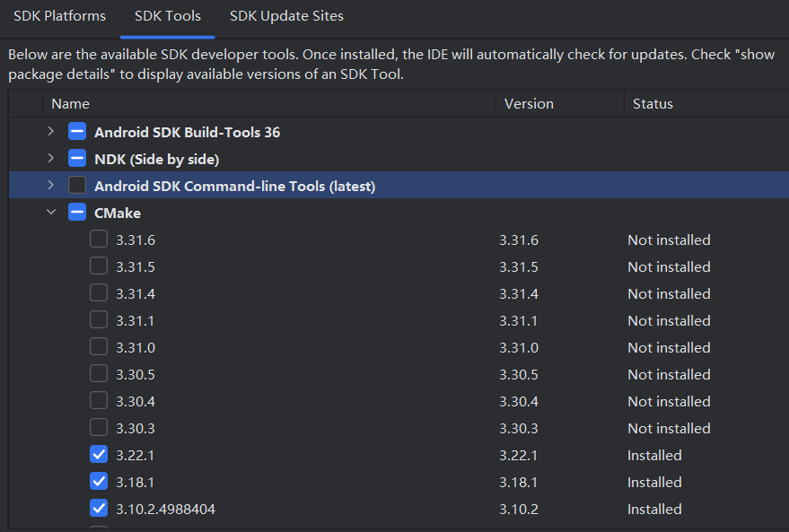Click Not installed status of 3.31.6
This screenshot has height=532, width=789.
point(669,240)
